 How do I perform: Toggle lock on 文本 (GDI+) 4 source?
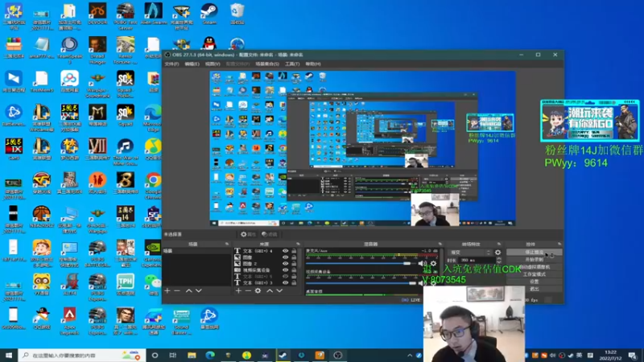pos(294,251)
